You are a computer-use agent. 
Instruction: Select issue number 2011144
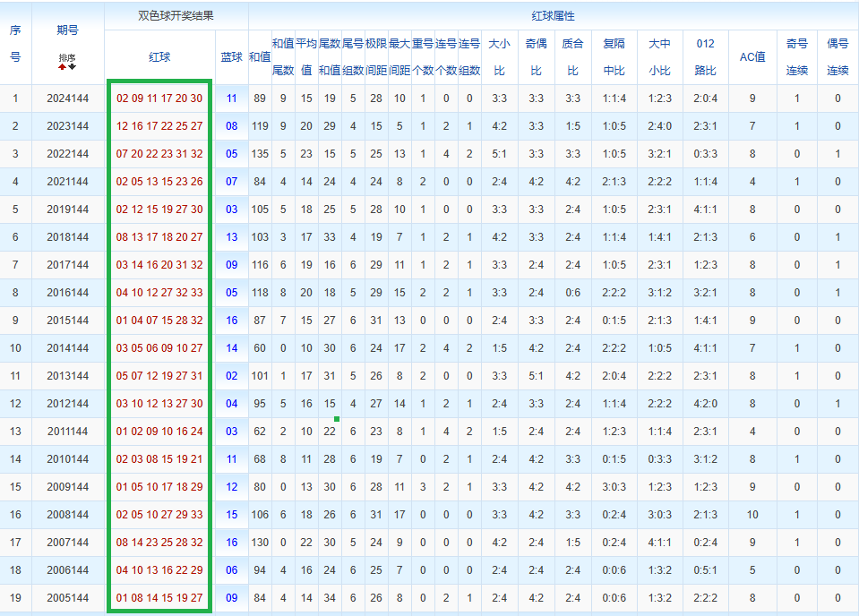pyautogui.click(x=67, y=432)
